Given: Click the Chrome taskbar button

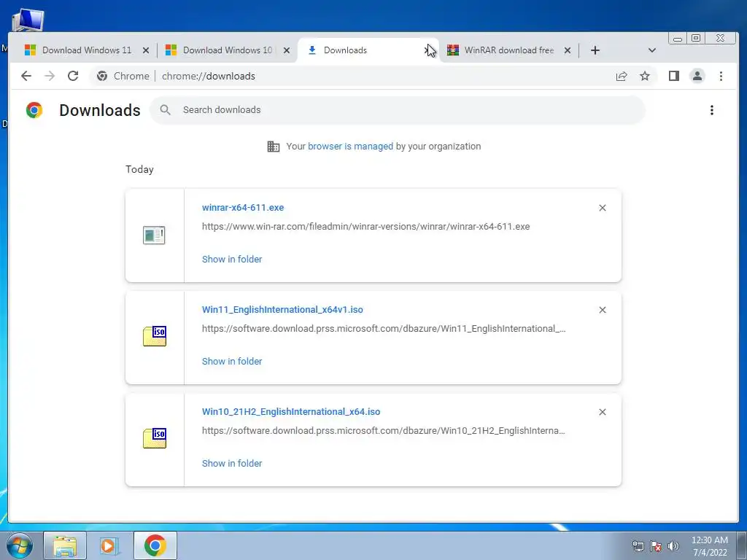Looking at the screenshot, I should click(x=155, y=545).
